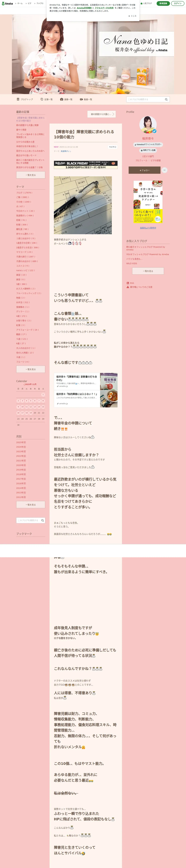Click the Amebaオフィシャルブロガー badge

[148, 145]
